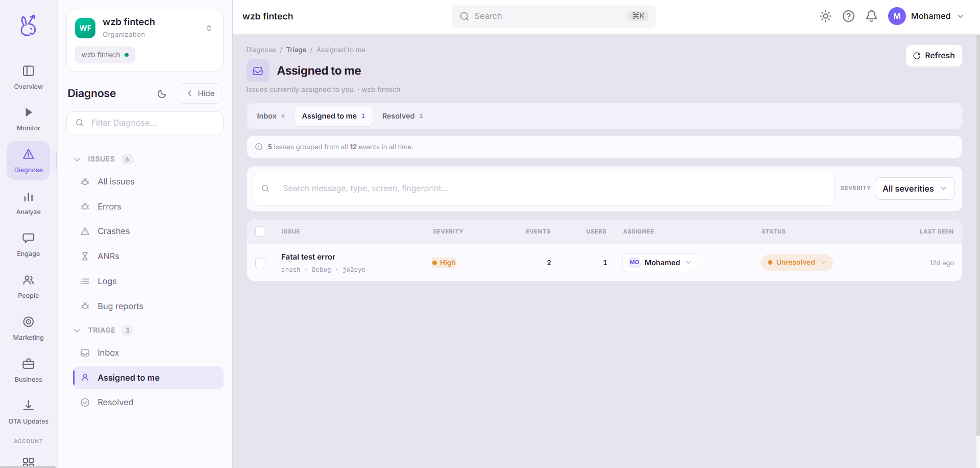Tick the Fatal test error row checkbox
980x468 pixels.
coord(260,263)
